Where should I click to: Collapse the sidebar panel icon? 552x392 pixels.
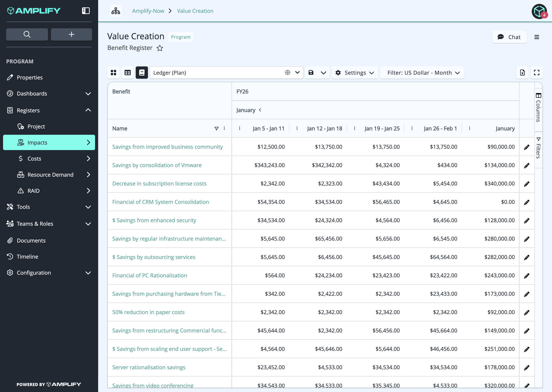86,11
